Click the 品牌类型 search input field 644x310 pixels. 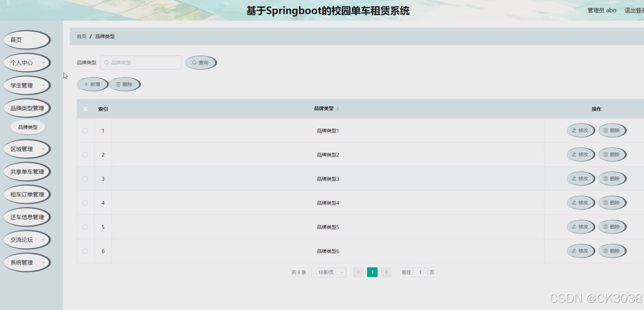click(141, 62)
